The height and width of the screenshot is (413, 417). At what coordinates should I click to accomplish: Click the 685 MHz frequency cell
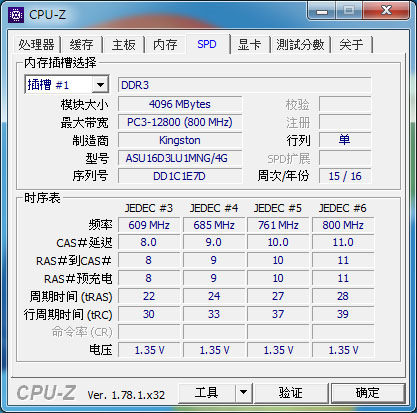(x=214, y=225)
